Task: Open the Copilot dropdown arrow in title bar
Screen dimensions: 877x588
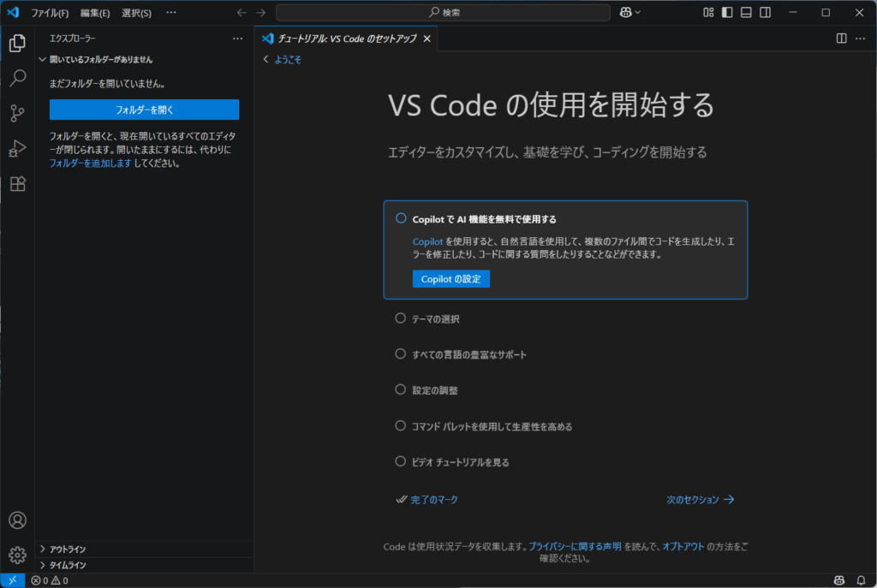Action: coord(637,13)
